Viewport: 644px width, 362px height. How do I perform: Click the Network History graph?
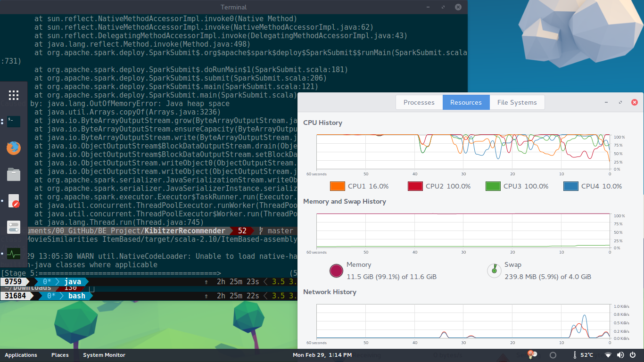463,321
